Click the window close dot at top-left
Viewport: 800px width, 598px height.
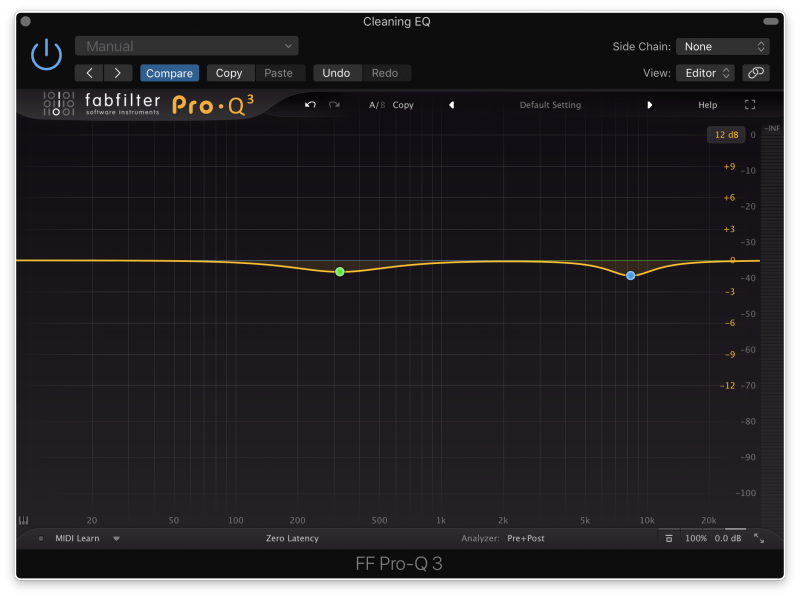(26, 21)
